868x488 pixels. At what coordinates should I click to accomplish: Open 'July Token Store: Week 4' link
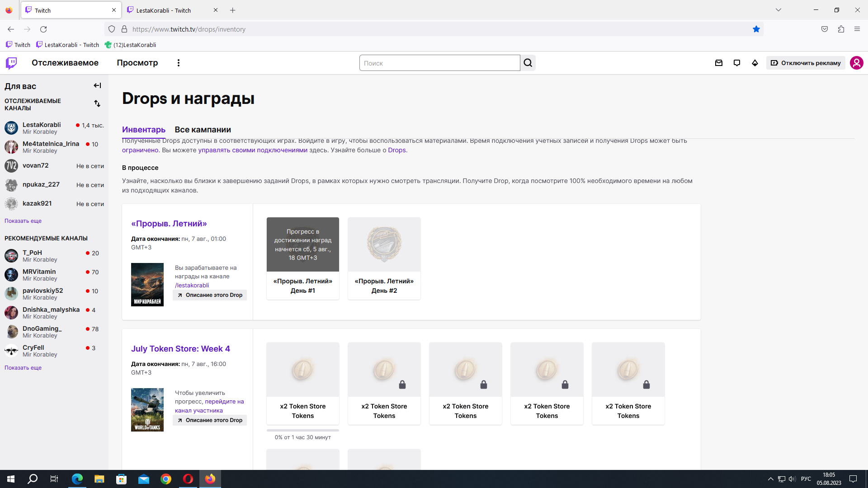pyautogui.click(x=180, y=349)
